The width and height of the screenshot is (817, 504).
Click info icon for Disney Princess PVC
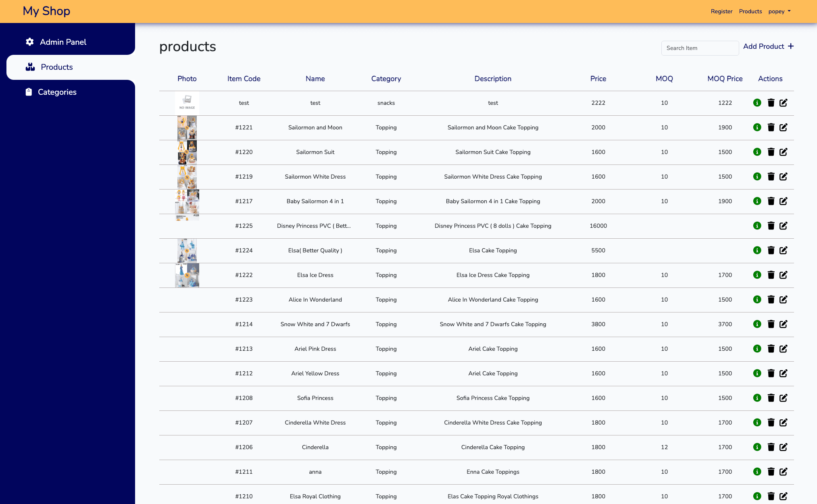click(757, 226)
